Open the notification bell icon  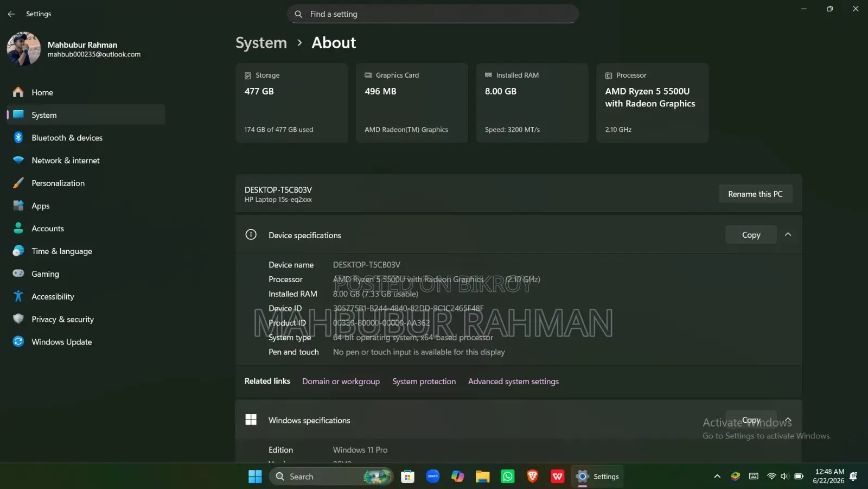(x=853, y=477)
